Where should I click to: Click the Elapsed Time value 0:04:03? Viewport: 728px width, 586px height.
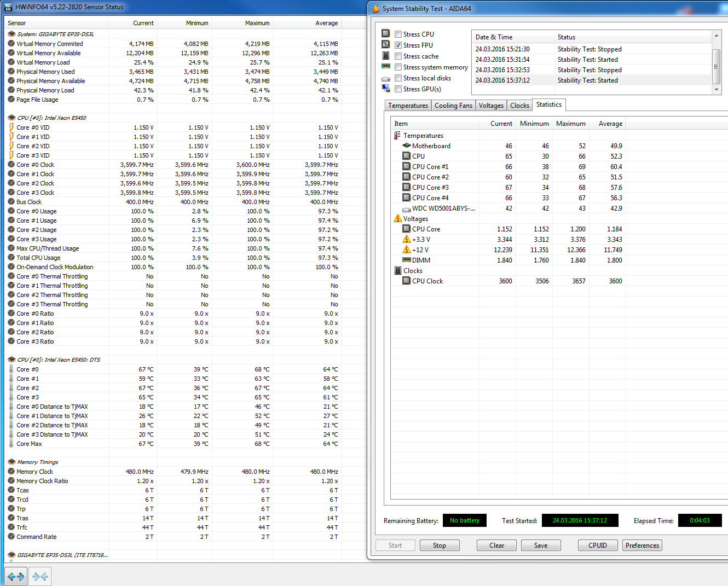[700, 520]
